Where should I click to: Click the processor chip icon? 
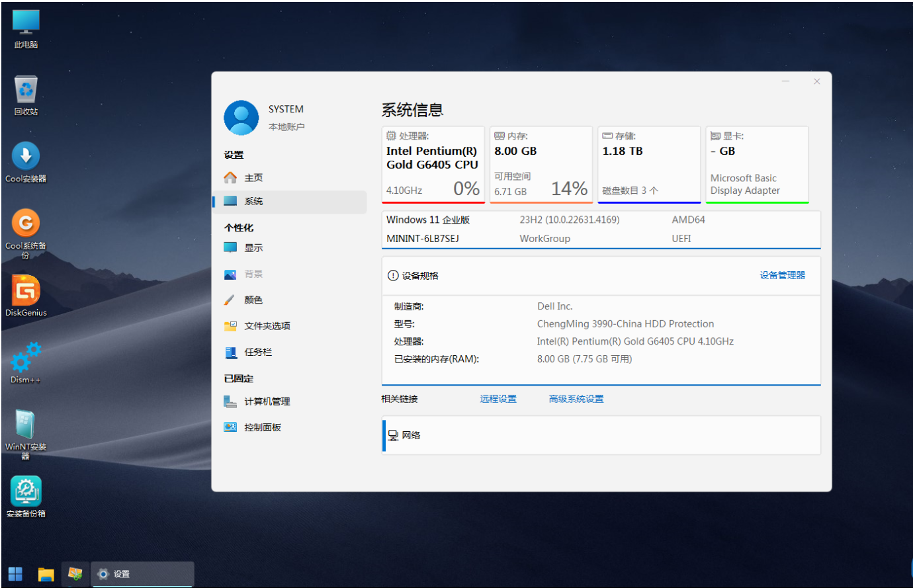(x=391, y=136)
